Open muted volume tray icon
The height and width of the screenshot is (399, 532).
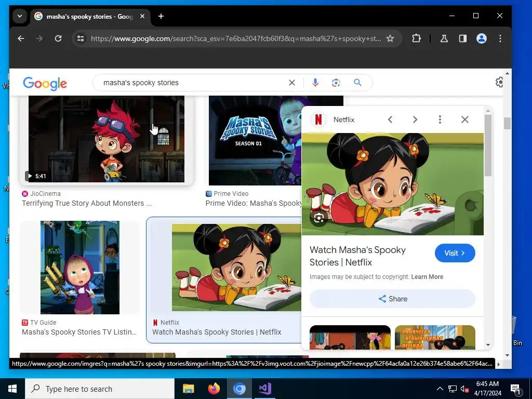pos(464,389)
